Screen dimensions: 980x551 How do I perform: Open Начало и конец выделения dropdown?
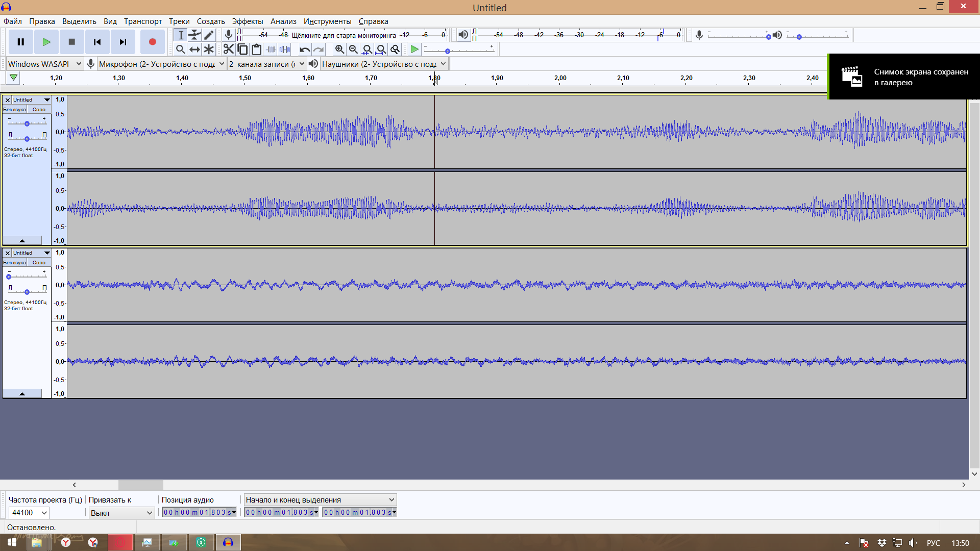[321, 500]
